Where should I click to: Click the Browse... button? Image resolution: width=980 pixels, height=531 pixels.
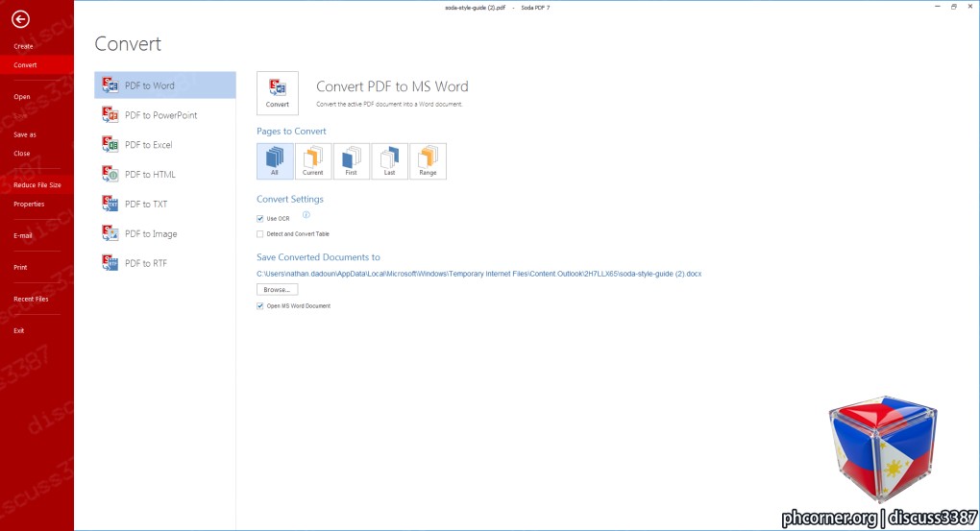pos(278,290)
